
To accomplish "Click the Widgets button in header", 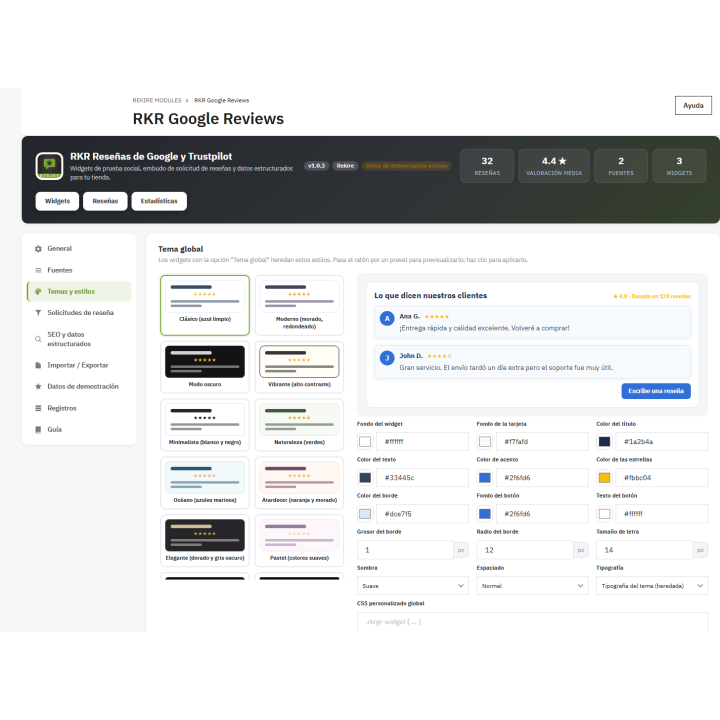I will (57, 201).
